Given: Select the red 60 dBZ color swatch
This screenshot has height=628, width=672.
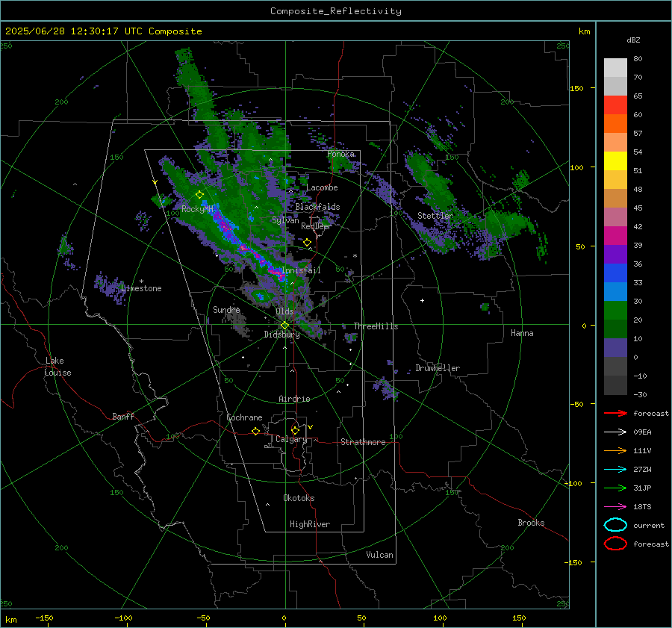Looking at the screenshot, I should 615,105.
